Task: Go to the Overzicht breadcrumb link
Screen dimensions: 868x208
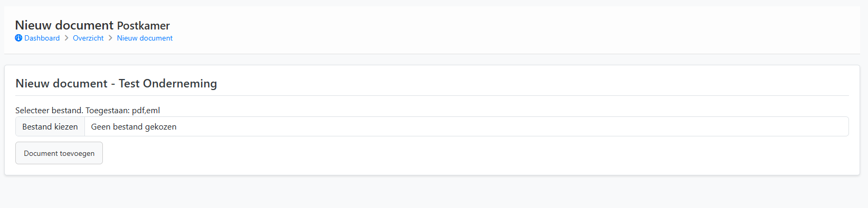Action: pyautogui.click(x=88, y=38)
